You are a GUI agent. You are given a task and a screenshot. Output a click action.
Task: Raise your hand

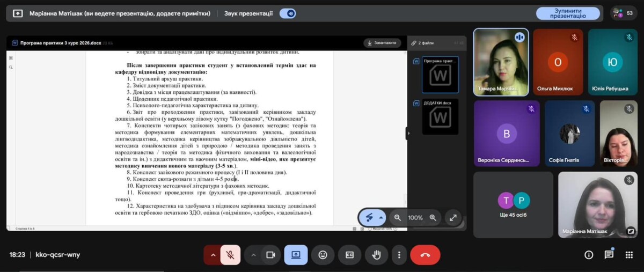[376, 255]
